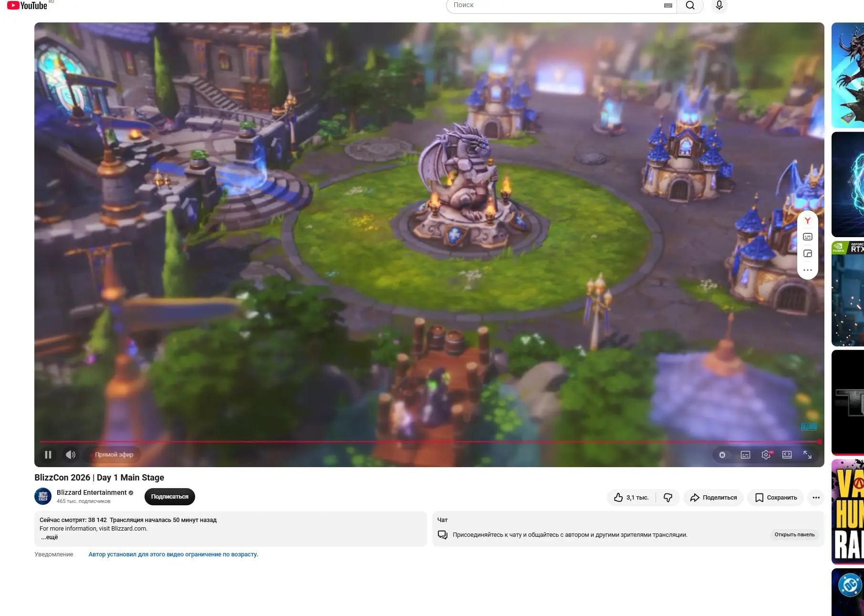
Task: Open the chat panel with Открыть панель
Action: [794, 535]
